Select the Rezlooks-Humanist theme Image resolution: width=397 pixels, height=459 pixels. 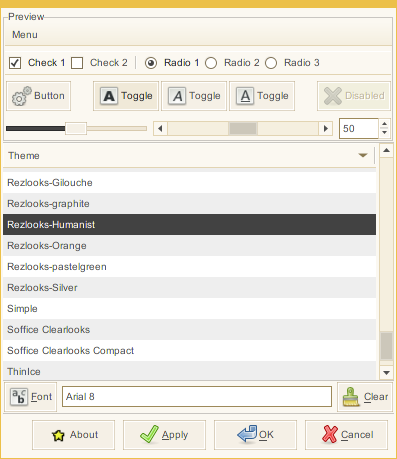click(x=189, y=225)
